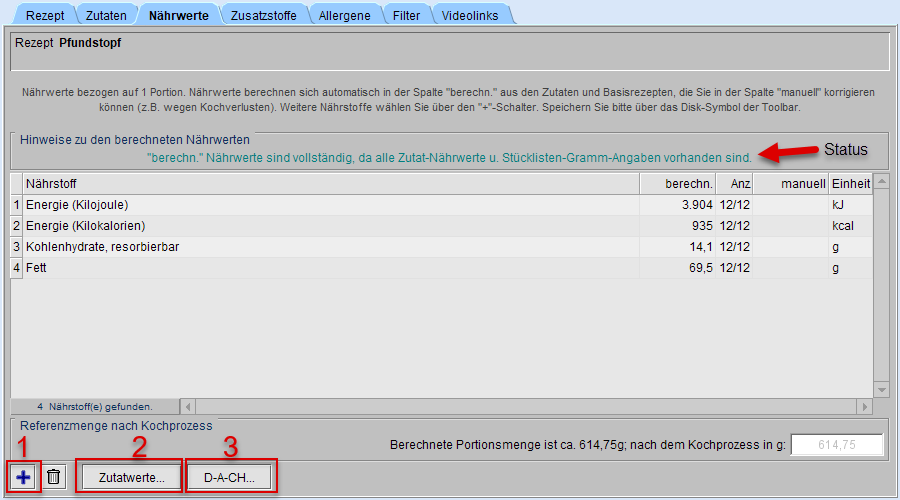Select the Nährwerte tab
Viewport: 900px width, 500px height.
(179, 15)
